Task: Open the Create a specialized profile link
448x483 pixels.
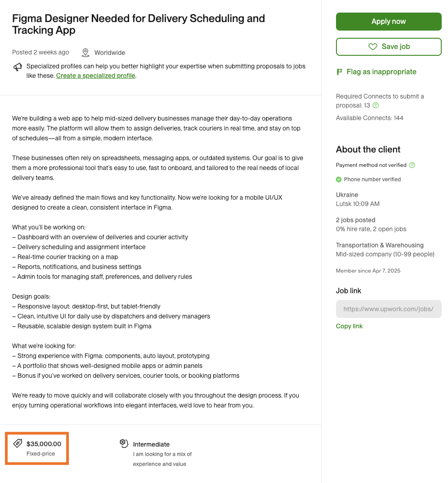Action: [x=95, y=76]
